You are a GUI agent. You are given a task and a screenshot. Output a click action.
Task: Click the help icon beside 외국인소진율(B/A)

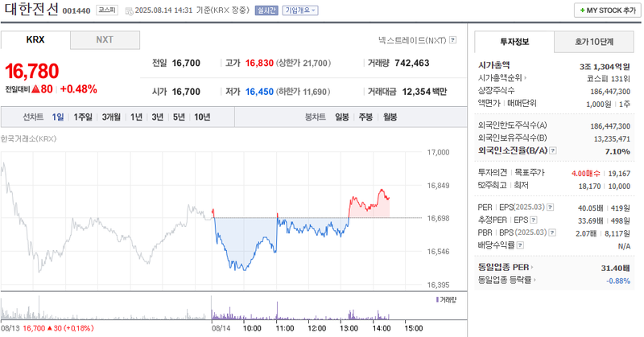click(x=553, y=150)
